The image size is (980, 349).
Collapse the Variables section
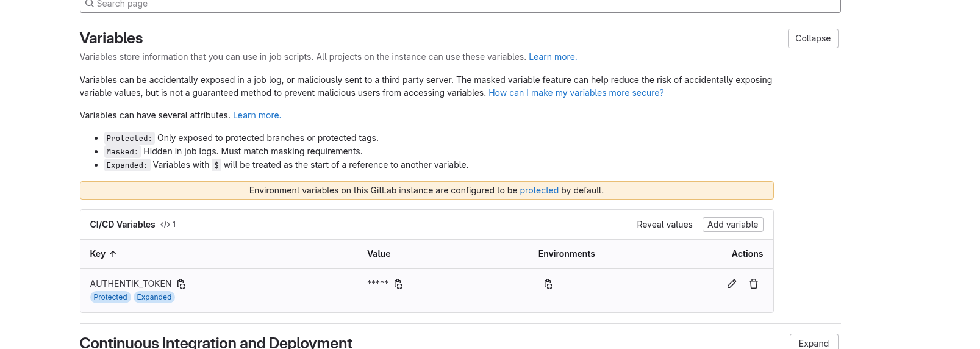813,38
